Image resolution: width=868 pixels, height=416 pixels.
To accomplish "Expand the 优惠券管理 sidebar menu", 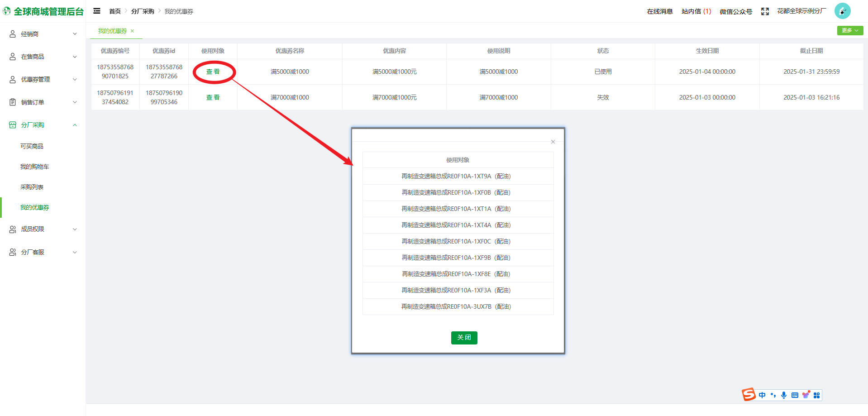I will 43,79.
